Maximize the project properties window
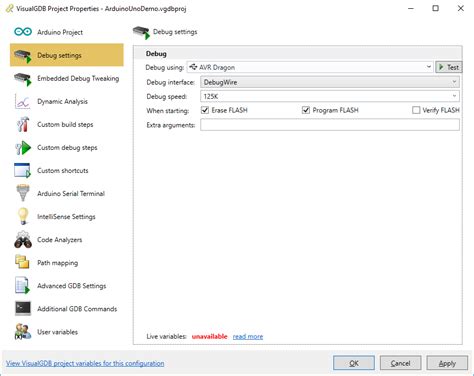Image resolution: width=474 pixels, height=376 pixels. pos(435,8)
